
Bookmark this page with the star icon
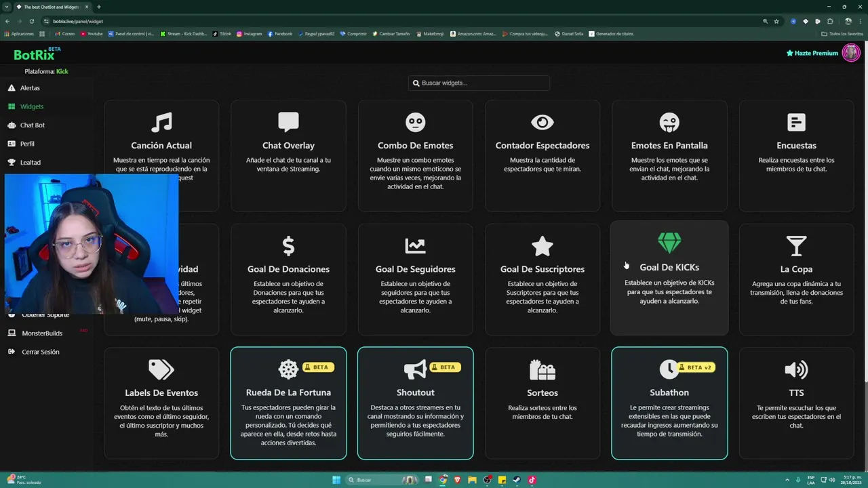tap(776, 21)
